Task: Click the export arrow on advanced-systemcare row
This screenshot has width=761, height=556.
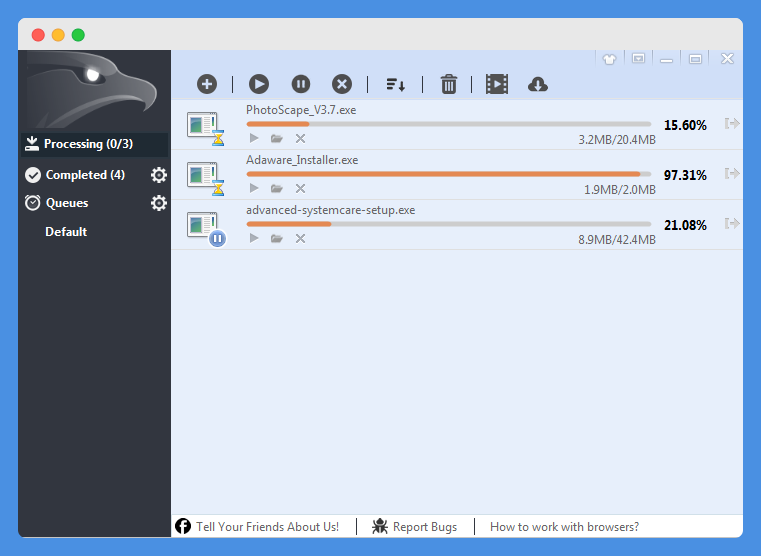Action: (732, 224)
